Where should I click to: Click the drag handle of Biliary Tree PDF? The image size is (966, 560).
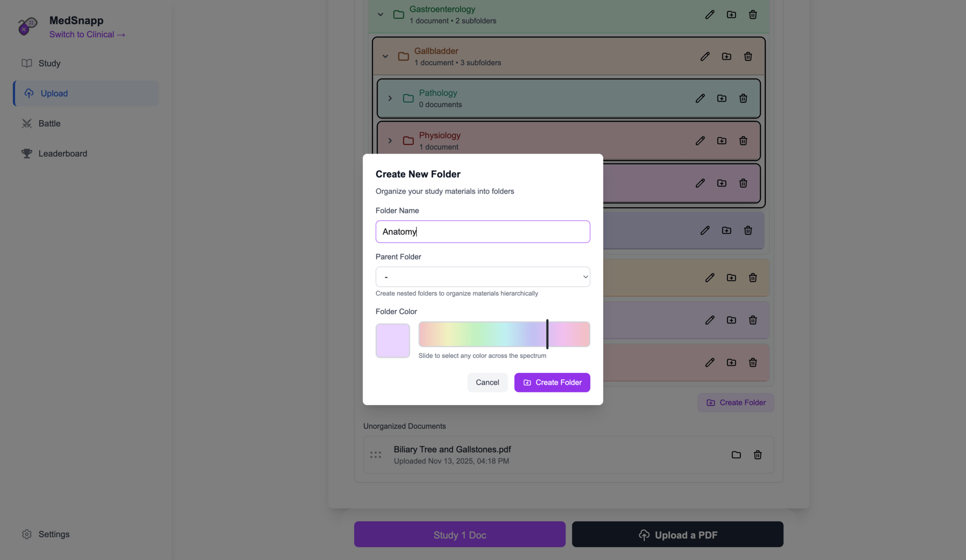click(x=375, y=455)
